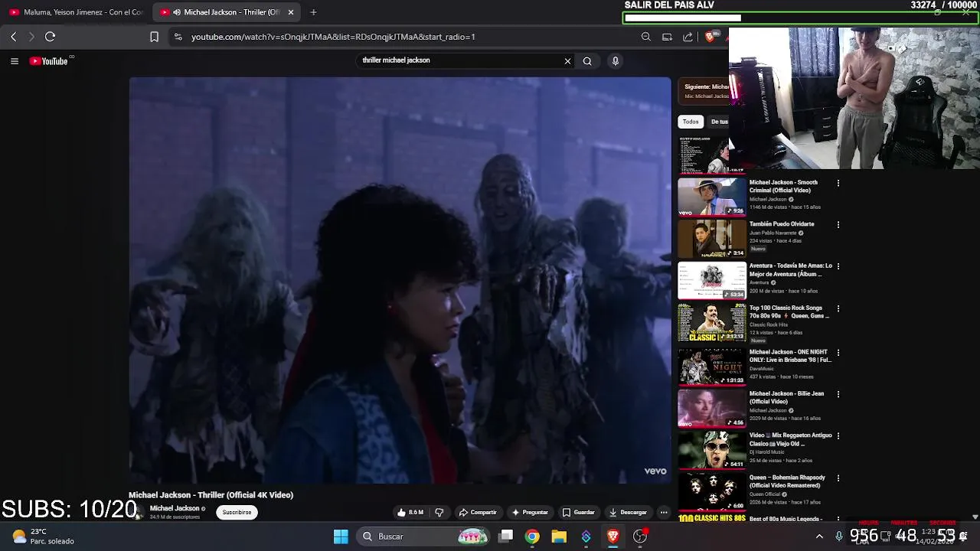Like the video (8.6 M)
Image resolution: width=980 pixels, height=551 pixels.
pyautogui.click(x=410, y=513)
